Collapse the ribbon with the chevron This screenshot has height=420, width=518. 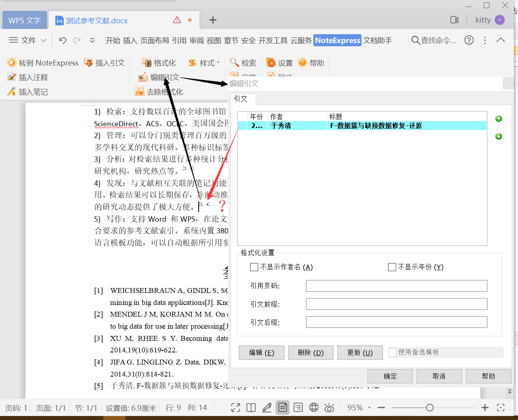pos(501,40)
